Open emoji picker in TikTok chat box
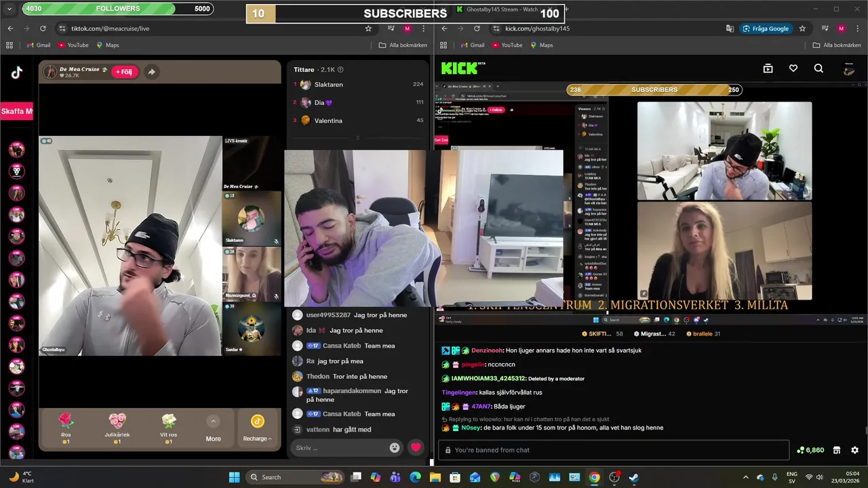Viewport: 868px width, 488px height. pos(395,447)
